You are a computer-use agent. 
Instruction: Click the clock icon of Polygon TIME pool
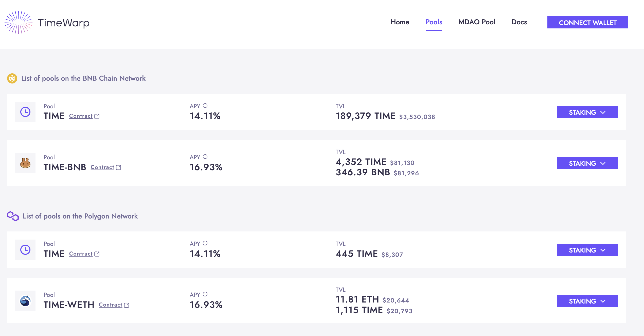pos(25,250)
